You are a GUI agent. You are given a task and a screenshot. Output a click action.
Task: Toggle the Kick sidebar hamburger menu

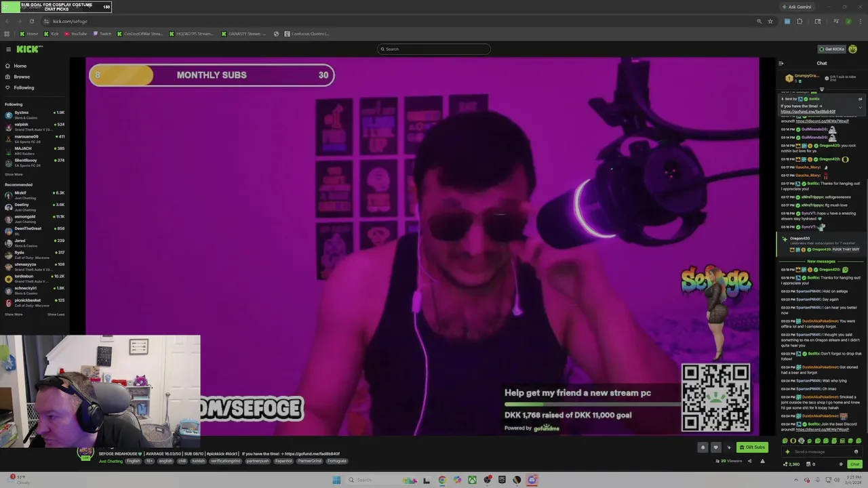click(x=8, y=49)
